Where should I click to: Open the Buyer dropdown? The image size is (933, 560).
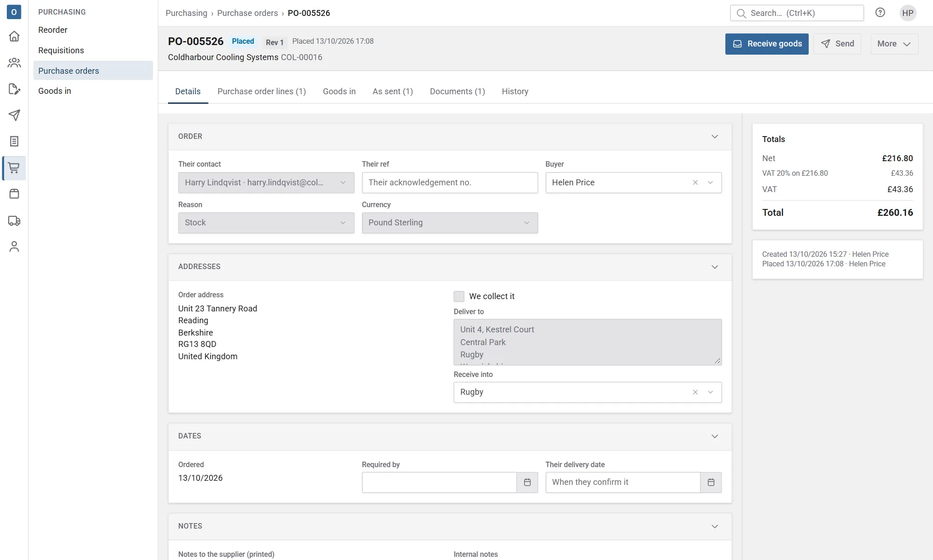pyautogui.click(x=710, y=183)
